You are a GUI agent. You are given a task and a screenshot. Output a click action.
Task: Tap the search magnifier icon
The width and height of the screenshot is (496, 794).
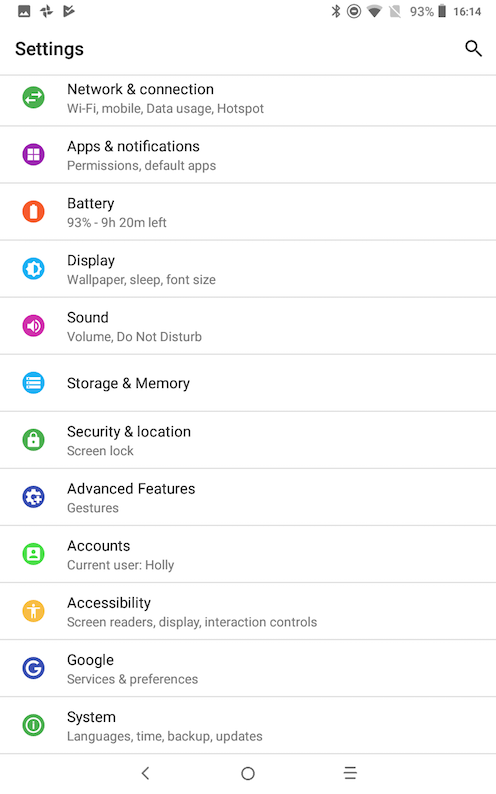pos(473,49)
